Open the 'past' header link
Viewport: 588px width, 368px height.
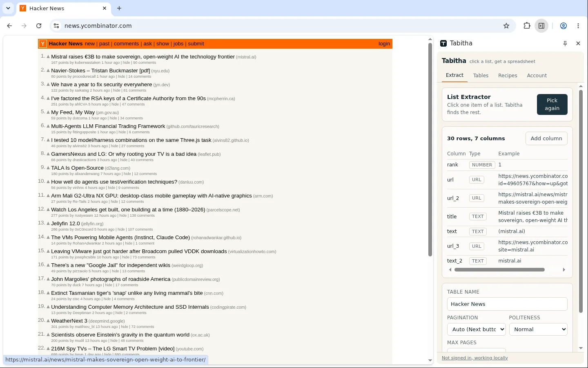105,44
